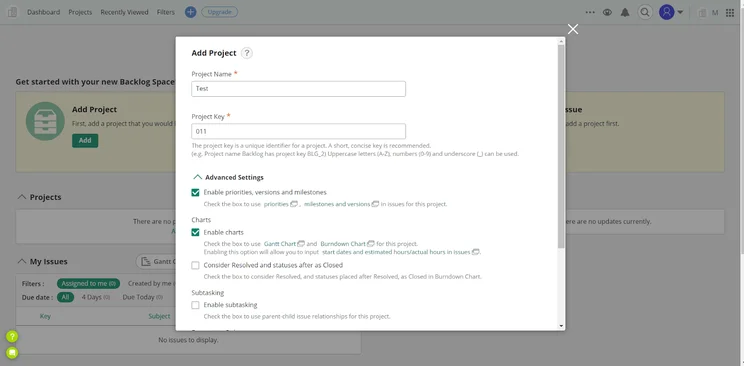Open start dates and estimated hours link
The image size is (744, 366).
(396, 252)
